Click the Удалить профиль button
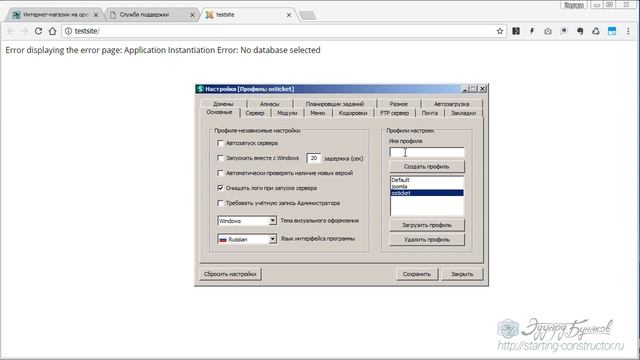This screenshot has width=640, height=360. (x=427, y=240)
